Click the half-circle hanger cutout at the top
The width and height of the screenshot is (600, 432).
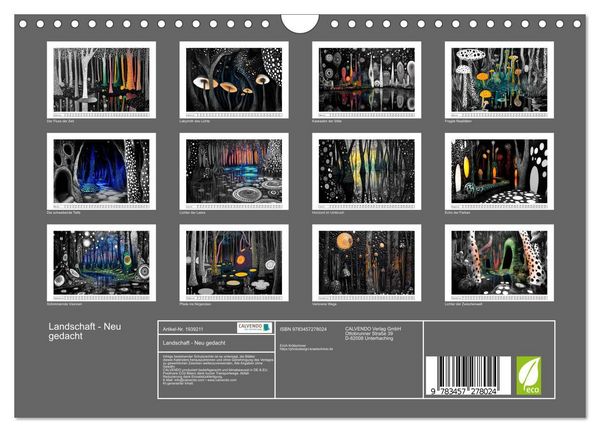pyautogui.click(x=300, y=24)
